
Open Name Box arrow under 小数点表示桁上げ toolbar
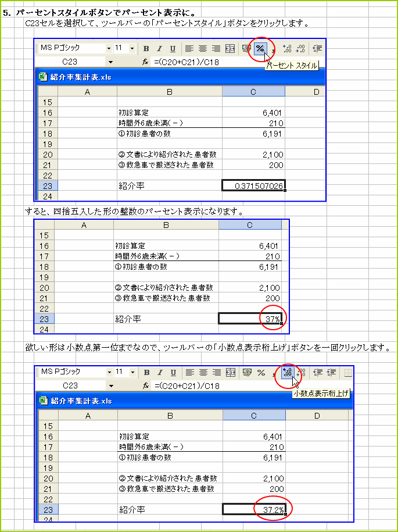coord(111,385)
